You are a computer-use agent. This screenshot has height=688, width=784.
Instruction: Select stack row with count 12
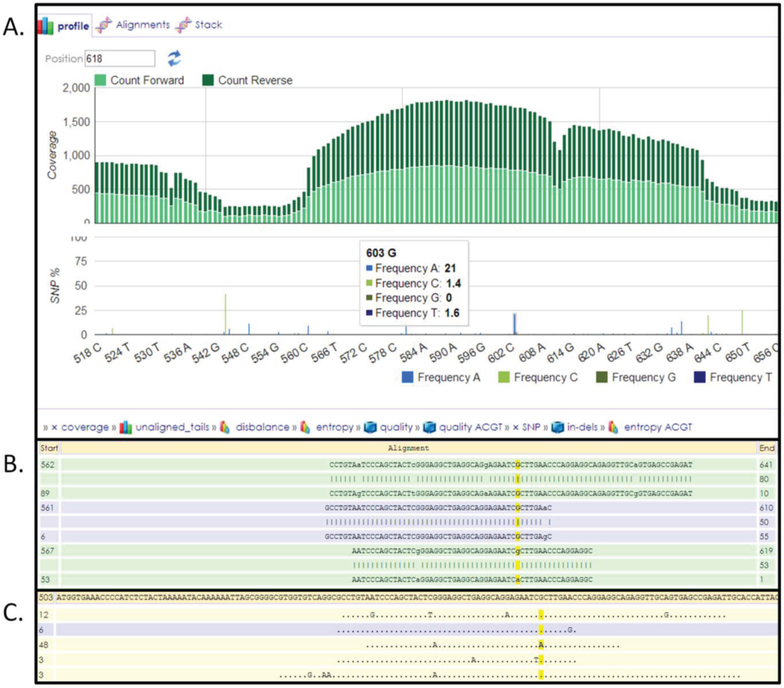pyautogui.click(x=408, y=615)
